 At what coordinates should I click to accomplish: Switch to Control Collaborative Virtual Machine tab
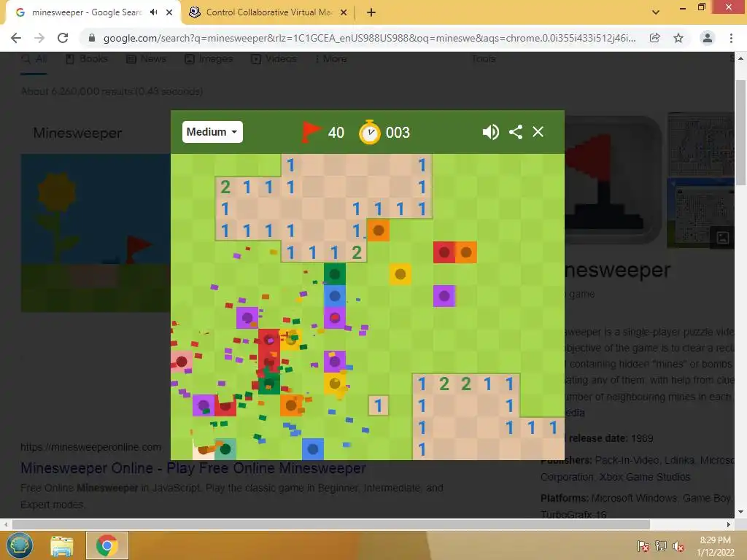coord(268,12)
